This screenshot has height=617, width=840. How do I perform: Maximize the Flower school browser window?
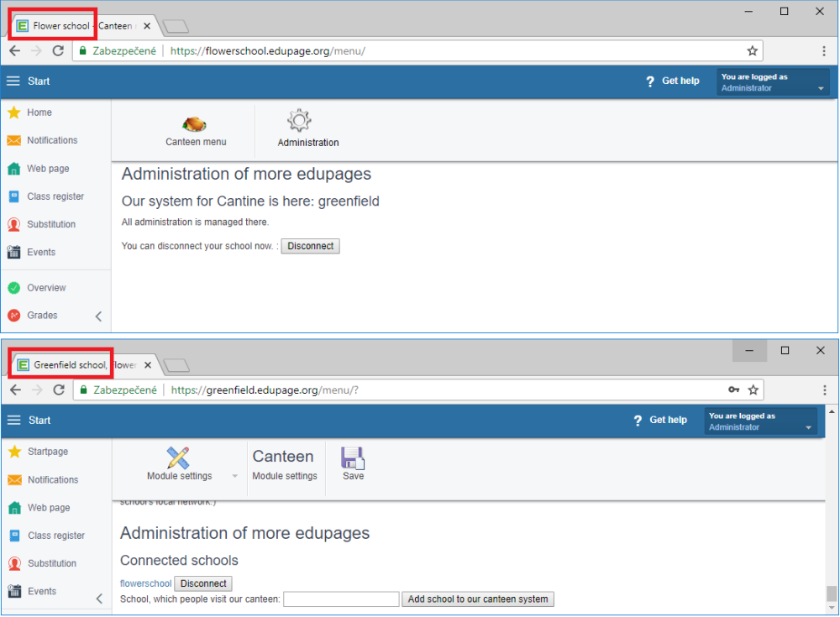point(785,11)
